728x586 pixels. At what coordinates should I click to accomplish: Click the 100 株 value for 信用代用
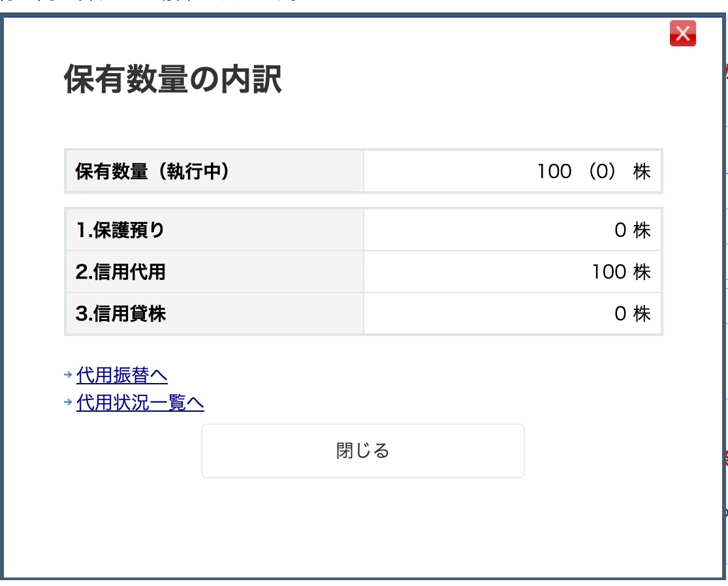(621, 272)
